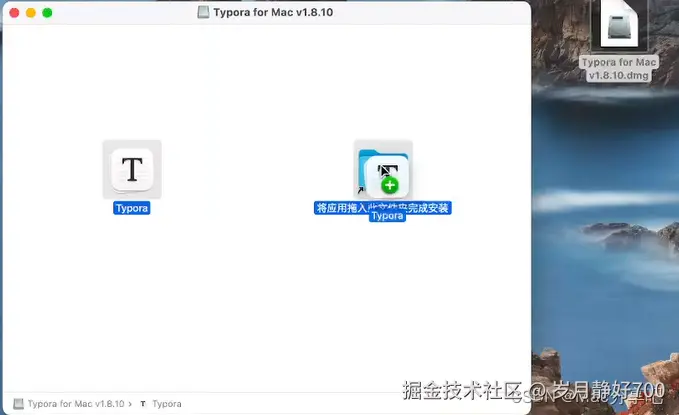The image size is (679, 415).
Task: Close the Typora installer window
Action: point(14,13)
